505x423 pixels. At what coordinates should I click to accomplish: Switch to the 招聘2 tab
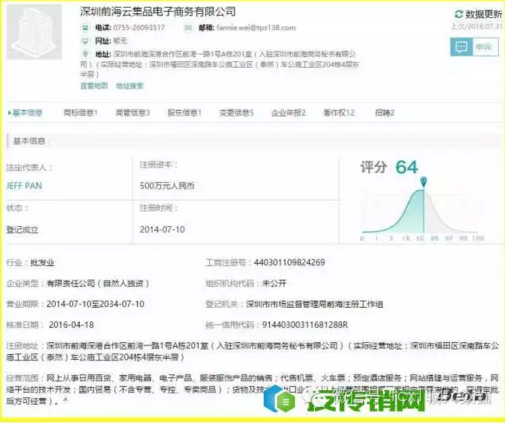[385, 113]
